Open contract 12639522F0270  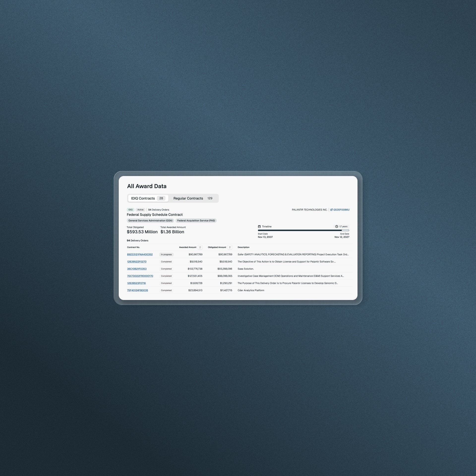[137, 262]
